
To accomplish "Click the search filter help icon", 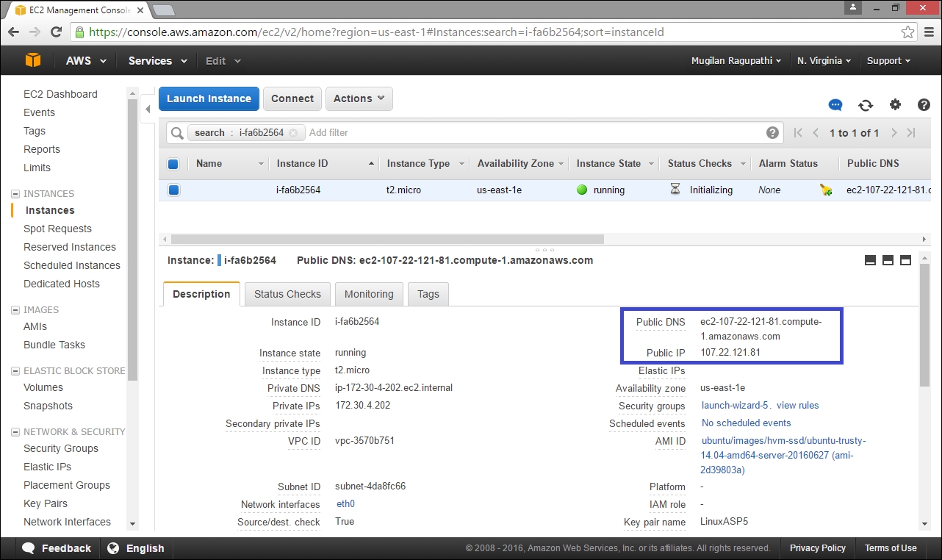I will 772,132.
